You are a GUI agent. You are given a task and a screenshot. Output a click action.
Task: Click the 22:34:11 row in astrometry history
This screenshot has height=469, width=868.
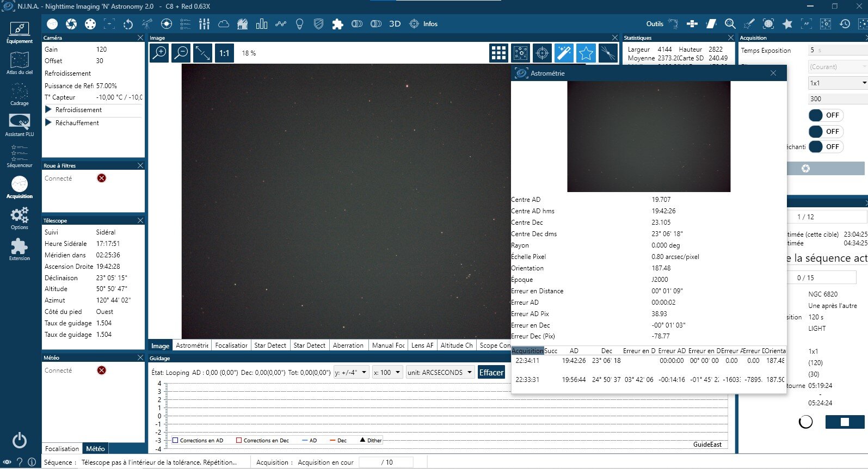tap(649, 360)
